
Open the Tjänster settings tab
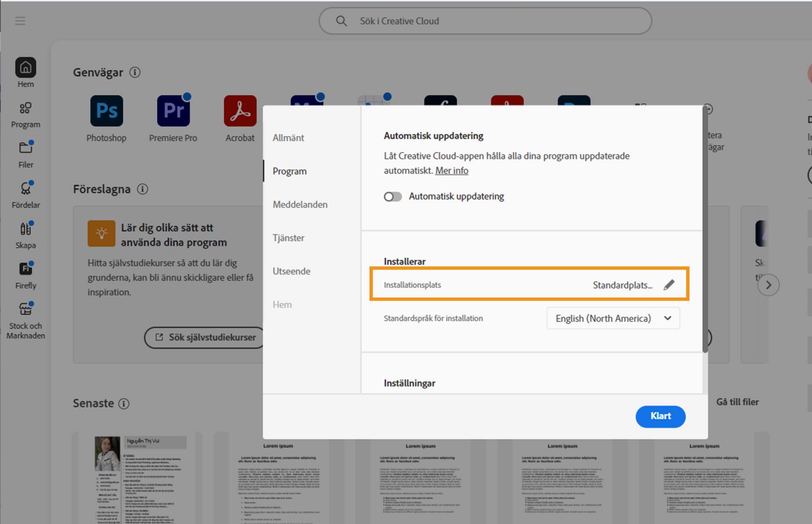(288, 238)
